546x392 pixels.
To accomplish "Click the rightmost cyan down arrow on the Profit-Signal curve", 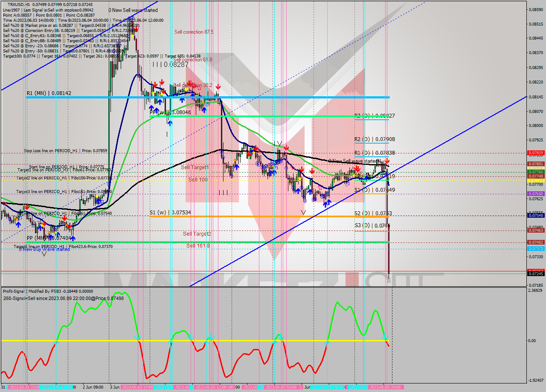I will pyautogui.click(x=385, y=338).
